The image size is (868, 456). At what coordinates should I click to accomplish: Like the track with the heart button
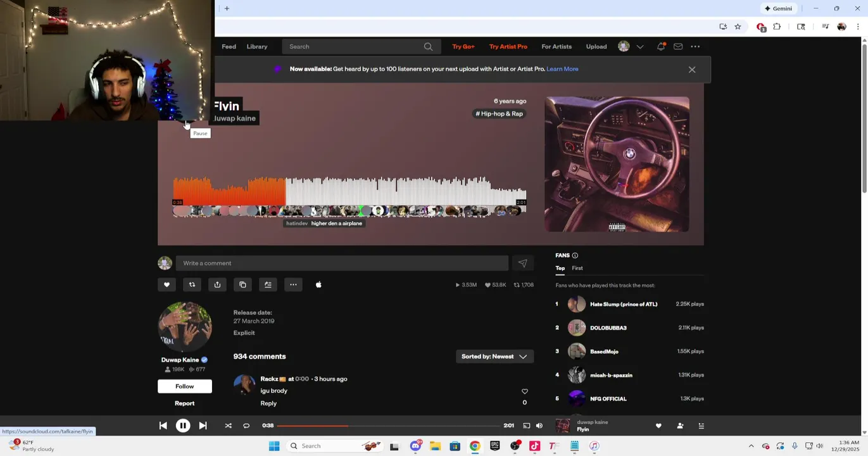click(x=167, y=285)
